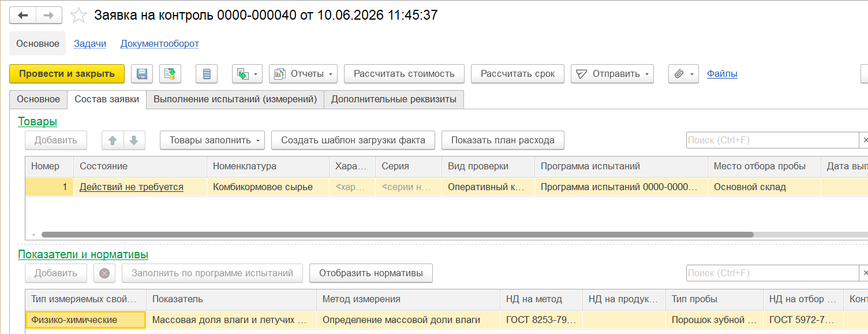Click Рассчитать срок button
The height and width of the screenshot is (334, 868).
pyautogui.click(x=518, y=74)
